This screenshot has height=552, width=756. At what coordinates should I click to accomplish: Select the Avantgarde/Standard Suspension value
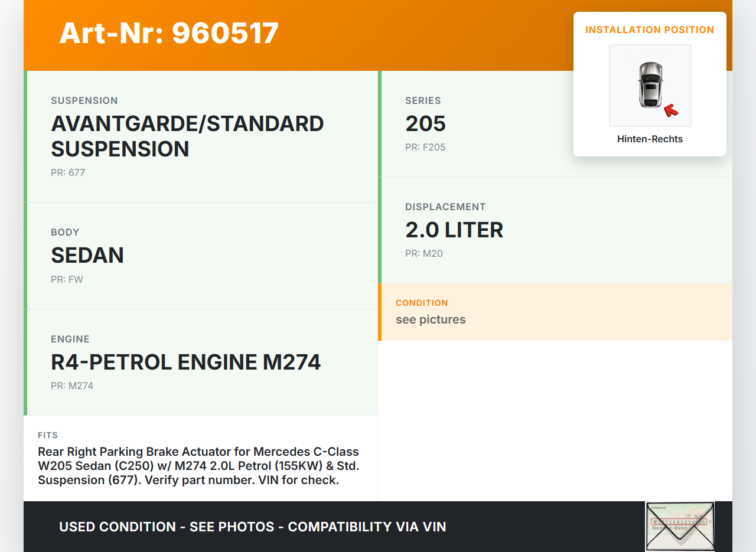tap(187, 136)
